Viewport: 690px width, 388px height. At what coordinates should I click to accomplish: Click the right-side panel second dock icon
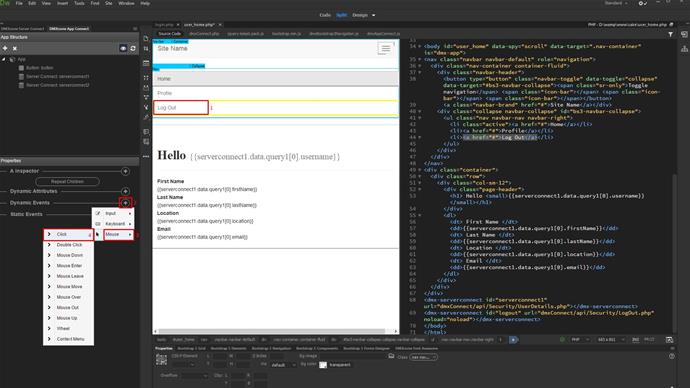click(x=684, y=49)
